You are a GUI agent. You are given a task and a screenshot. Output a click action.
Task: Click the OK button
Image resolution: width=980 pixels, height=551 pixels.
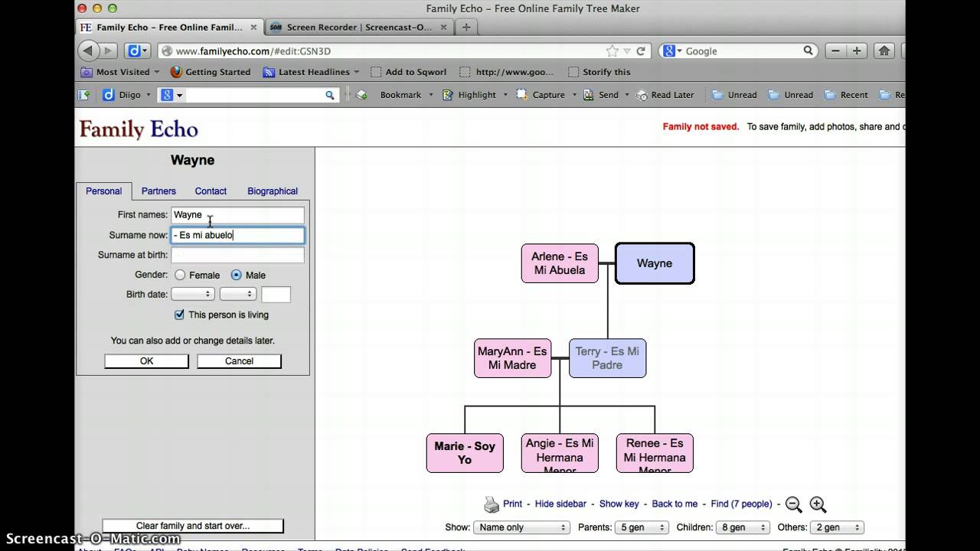tap(147, 361)
